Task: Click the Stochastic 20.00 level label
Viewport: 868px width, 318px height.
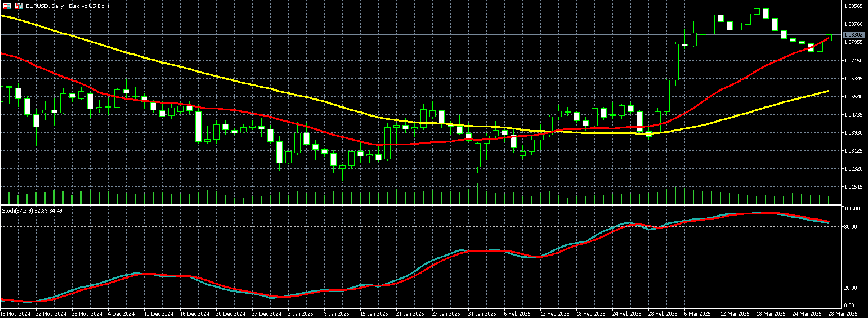Action: pos(851,288)
